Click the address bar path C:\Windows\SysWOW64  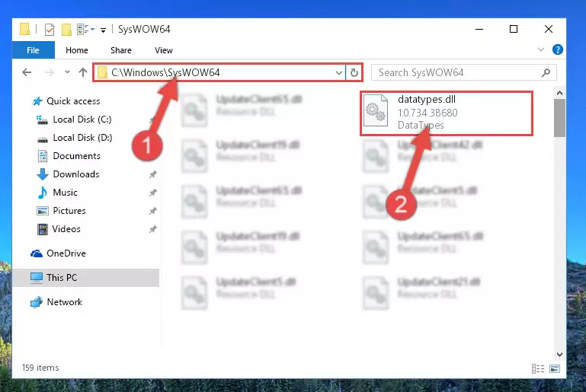pyautogui.click(x=165, y=72)
